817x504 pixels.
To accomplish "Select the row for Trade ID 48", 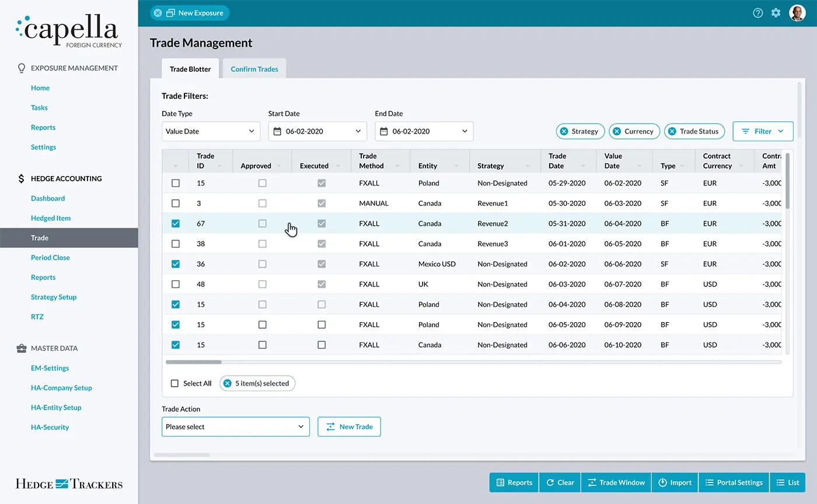I will tap(176, 284).
